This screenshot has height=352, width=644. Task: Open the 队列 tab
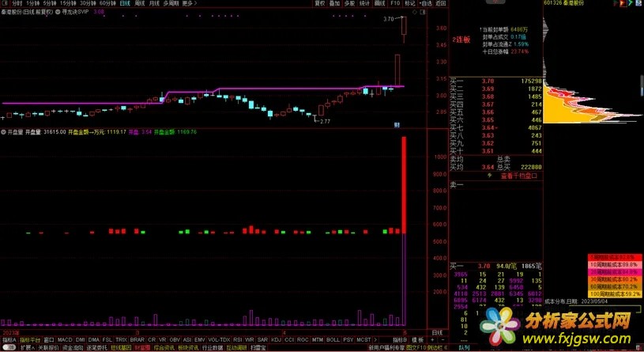pyautogui.click(x=464, y=348)
